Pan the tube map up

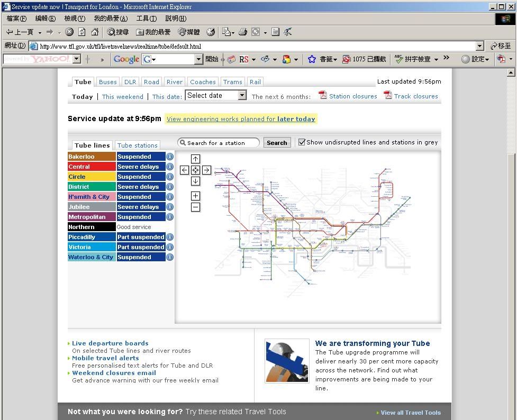[x=195, y=159]
